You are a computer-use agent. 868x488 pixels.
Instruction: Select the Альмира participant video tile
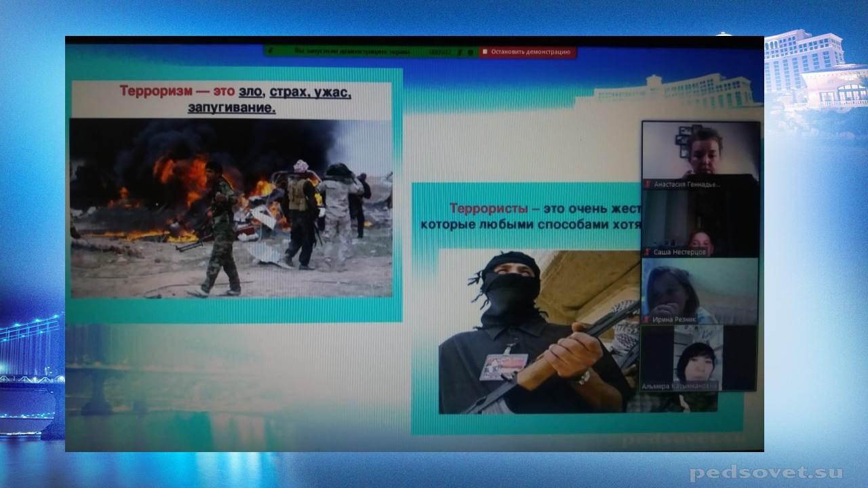coord(698,358)
